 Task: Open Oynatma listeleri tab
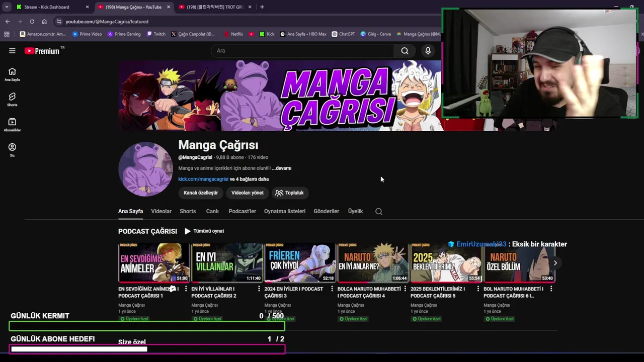pyautogui.click(x=285, y=212)
